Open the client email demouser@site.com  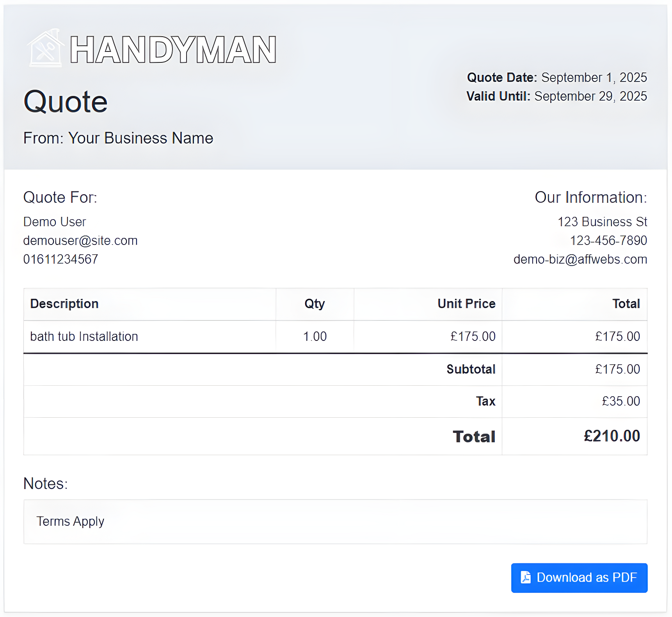point(80,241)
